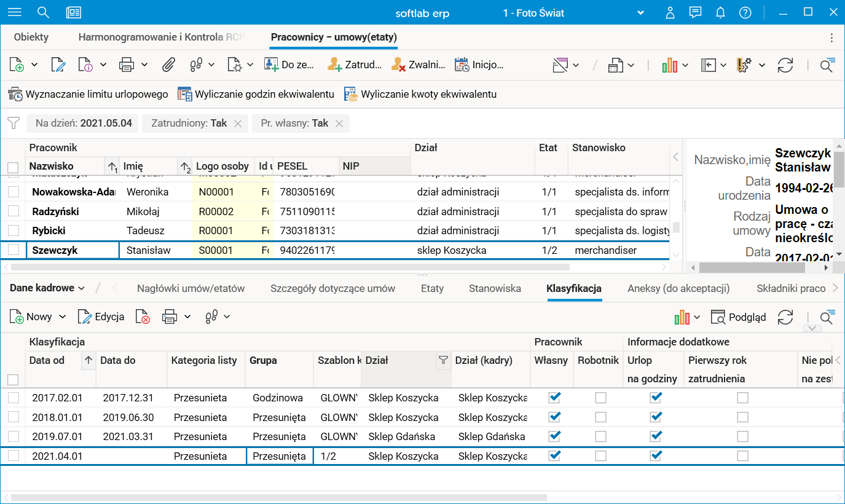Click the refresh icon in top toolbar
This screenshot has width=845, height=504.
(x=785, y=65)
